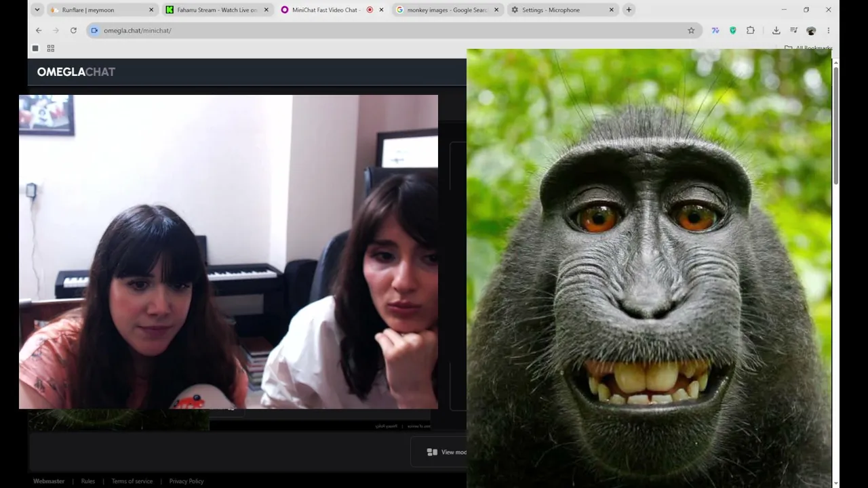Bookmark this page with the star icon

tap(691, 30)
